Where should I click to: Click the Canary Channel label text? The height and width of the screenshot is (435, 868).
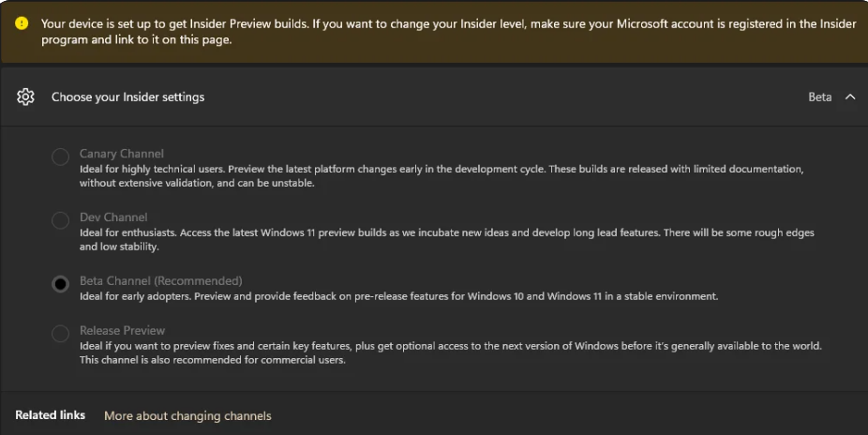[x=122, y=154]
